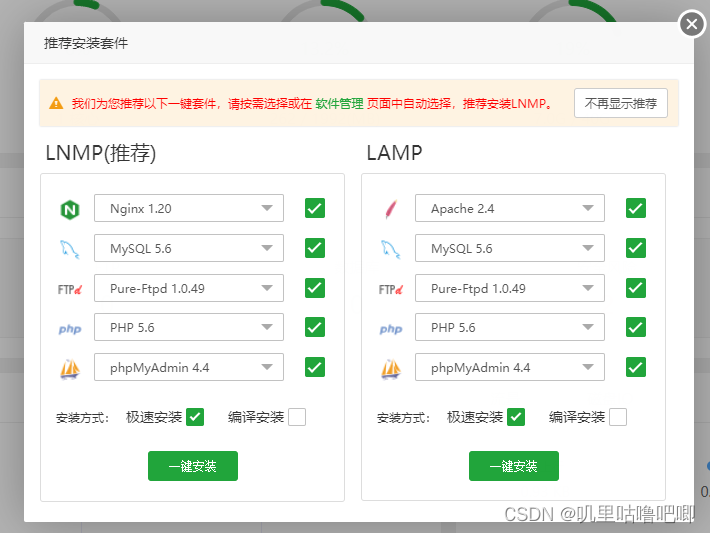Screen dimensions: 710x533
Task: Uncheck phpMyAdmin 4.4 in LAMP
Action: click(x=636, y=367)
